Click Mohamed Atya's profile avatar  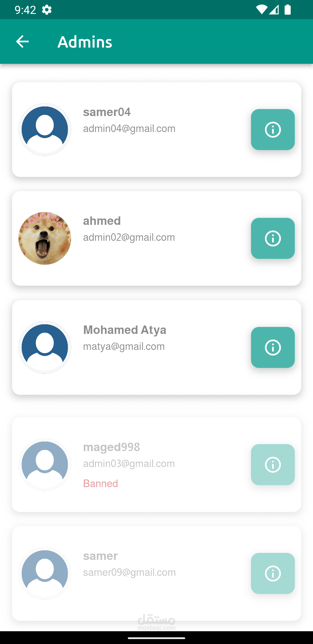pos(45,347)
